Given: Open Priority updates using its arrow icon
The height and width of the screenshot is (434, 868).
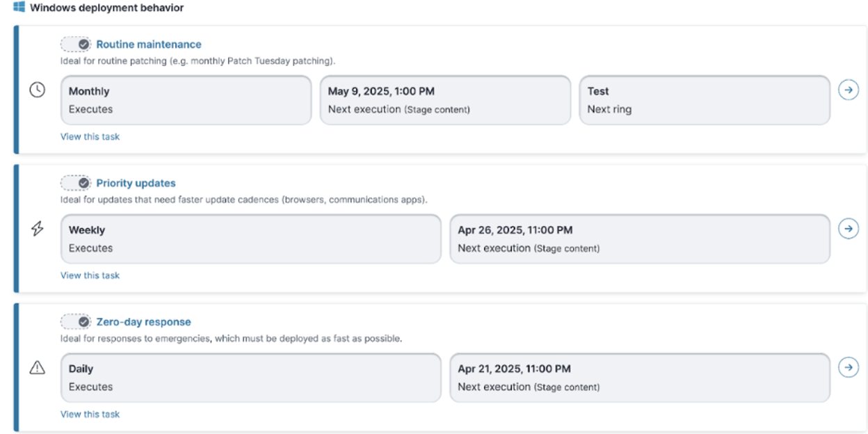Looking at the screenshot, I should (848, 229).
